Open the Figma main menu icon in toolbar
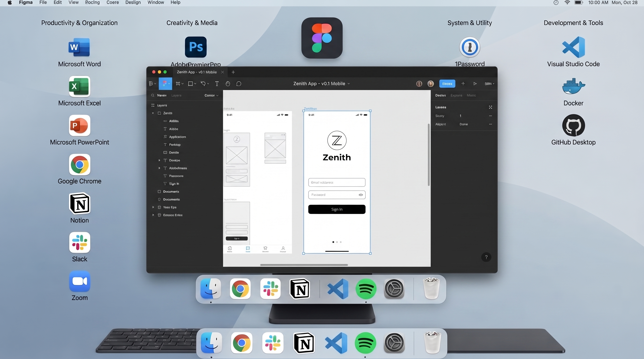 152,84
